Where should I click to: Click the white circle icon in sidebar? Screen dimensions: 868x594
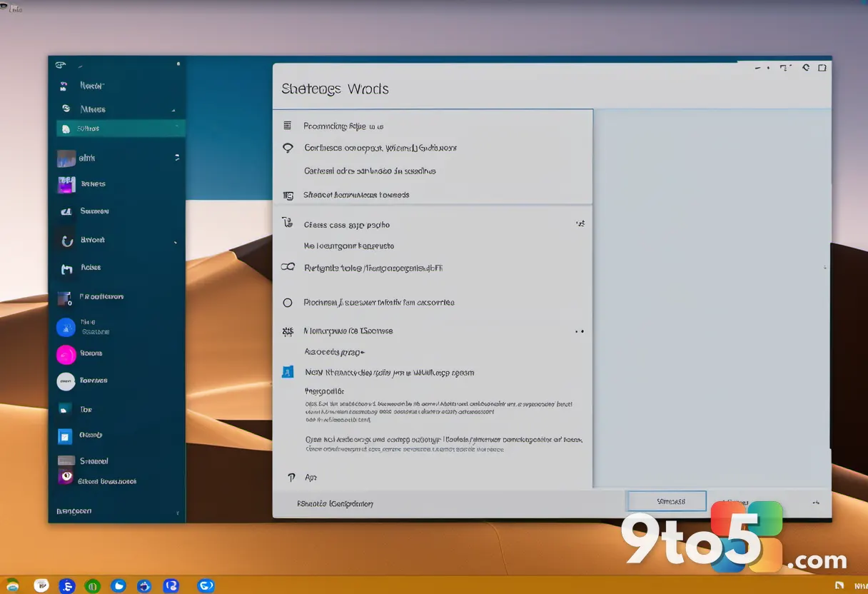(66, 381)
